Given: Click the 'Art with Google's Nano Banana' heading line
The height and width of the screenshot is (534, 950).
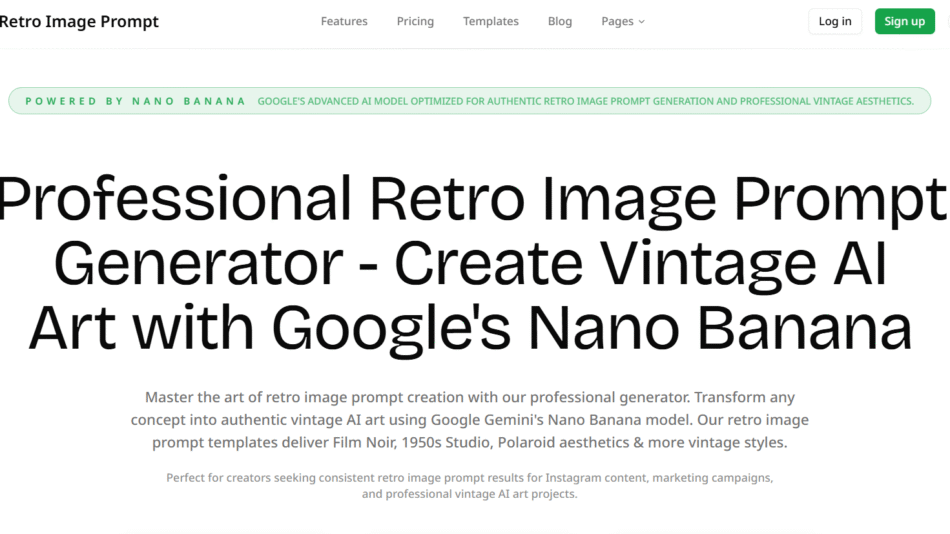Looking at the screenshot, I should (x=470, y=327).
